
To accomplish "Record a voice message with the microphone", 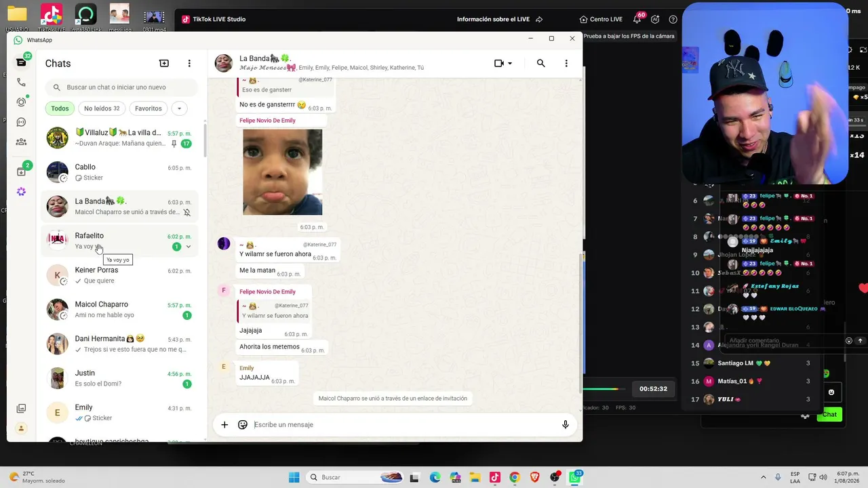I will tap(566, 425).
